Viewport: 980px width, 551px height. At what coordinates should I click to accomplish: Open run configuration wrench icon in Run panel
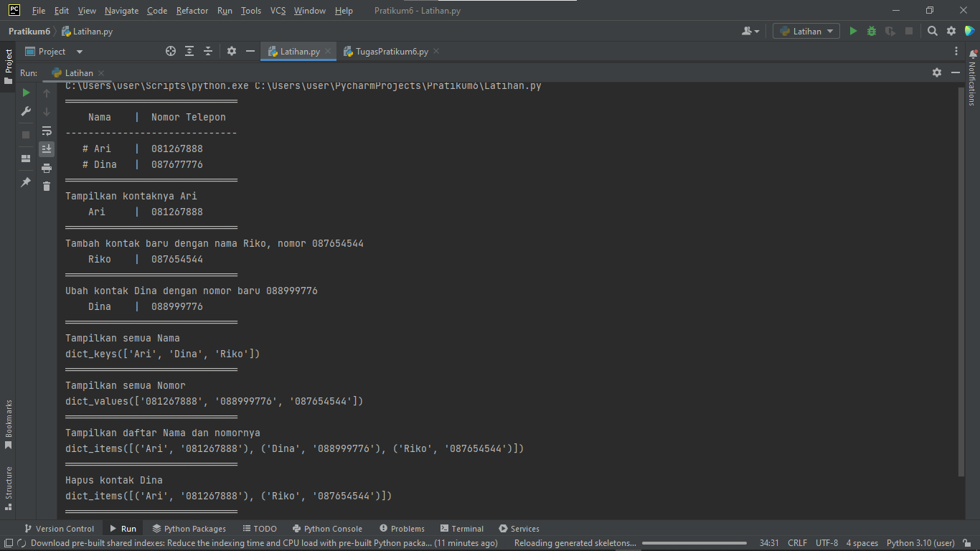26,111
